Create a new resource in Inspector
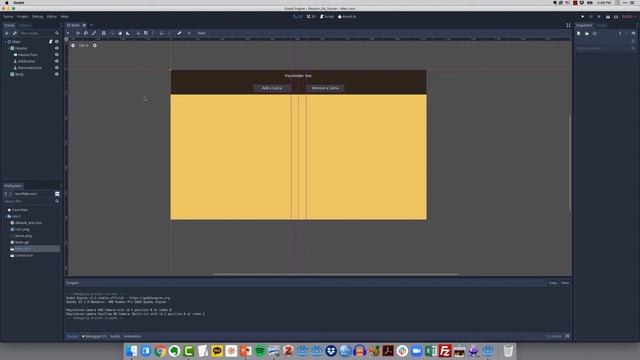This screenshot has width=640, height=360. pos(579,33)
